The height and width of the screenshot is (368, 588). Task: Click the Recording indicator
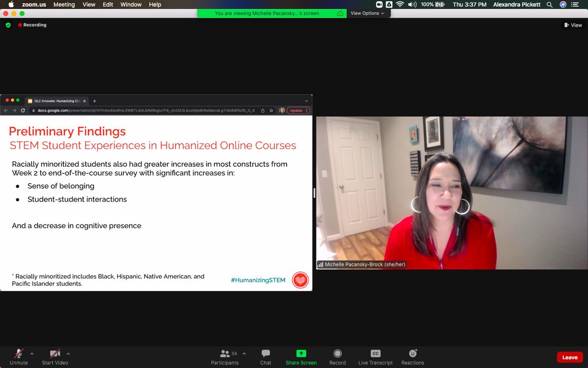point(32,25)
